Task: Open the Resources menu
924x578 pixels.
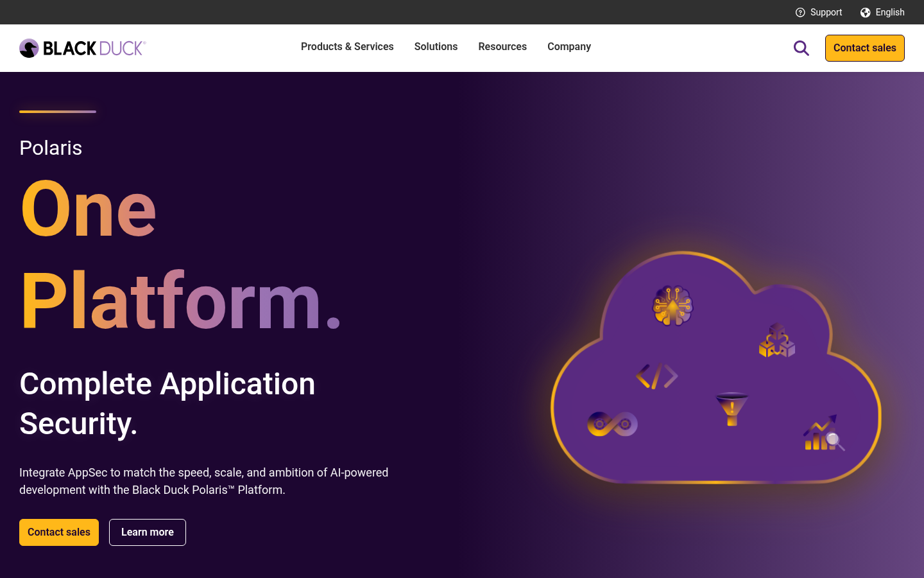Action: tap(502, 47)
